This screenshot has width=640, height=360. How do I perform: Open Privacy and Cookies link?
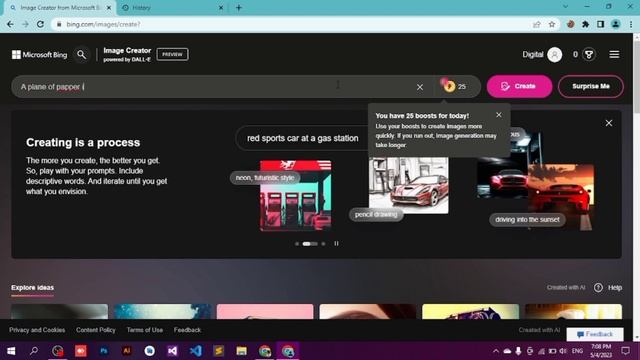coord(37,330)
